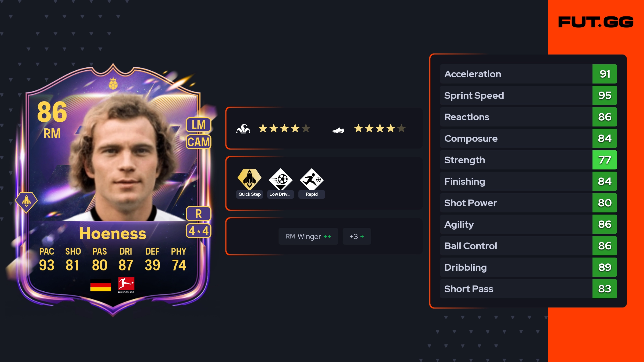Click the Quick Step playstyle icon
The image size is (644, 362).
tap(250, 179)
